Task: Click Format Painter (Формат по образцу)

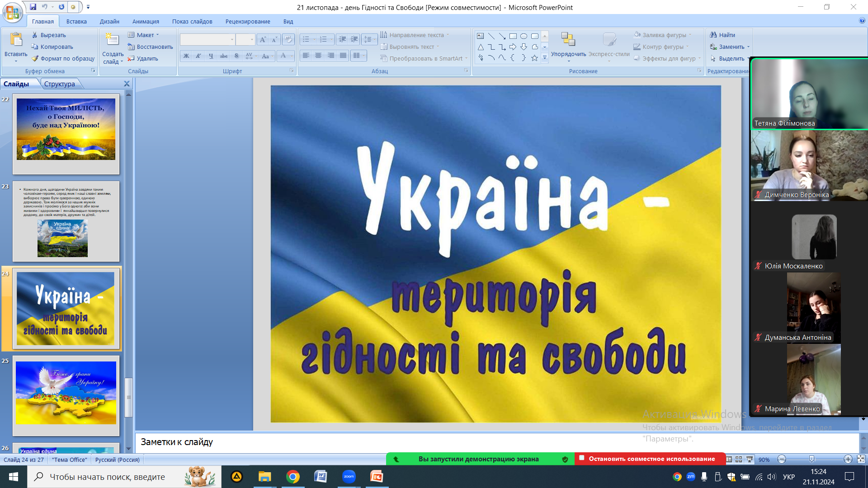Action: 63,59
